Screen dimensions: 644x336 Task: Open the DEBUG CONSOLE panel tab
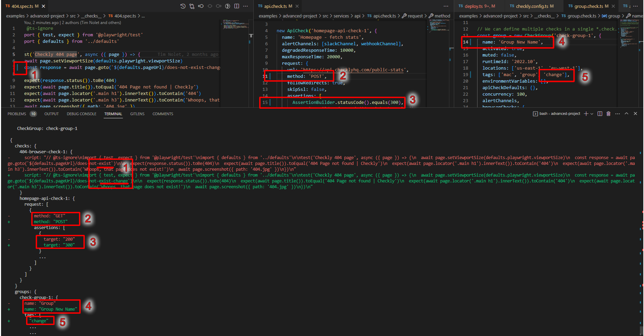tap(81, 114)
